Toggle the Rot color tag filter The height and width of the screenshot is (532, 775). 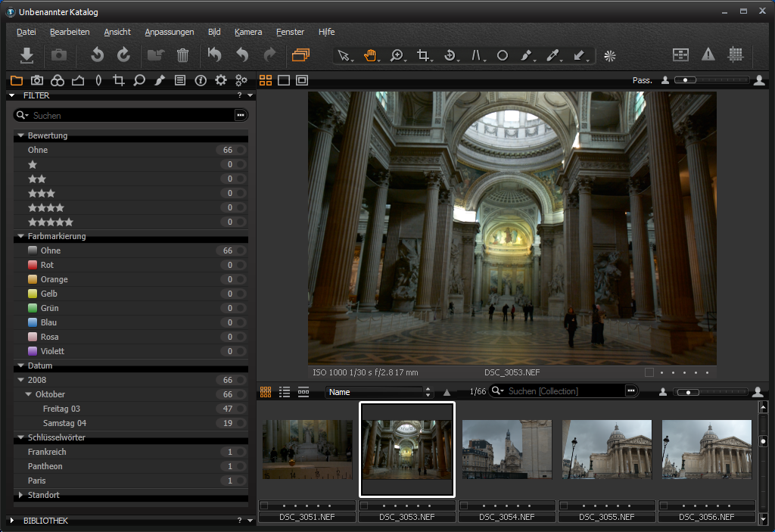[x=240, y=265]
